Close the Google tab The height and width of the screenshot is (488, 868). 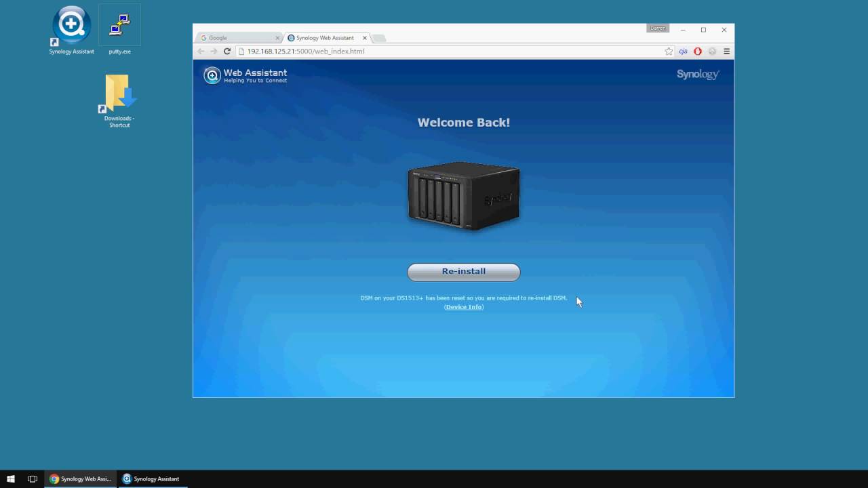[277, 38]
